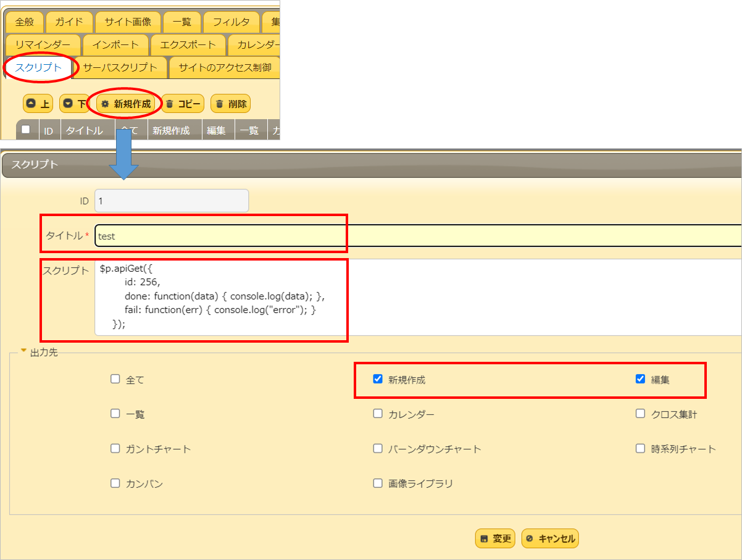Open the 全般 tab
The image size is (742, 560).
pos(23,22)
